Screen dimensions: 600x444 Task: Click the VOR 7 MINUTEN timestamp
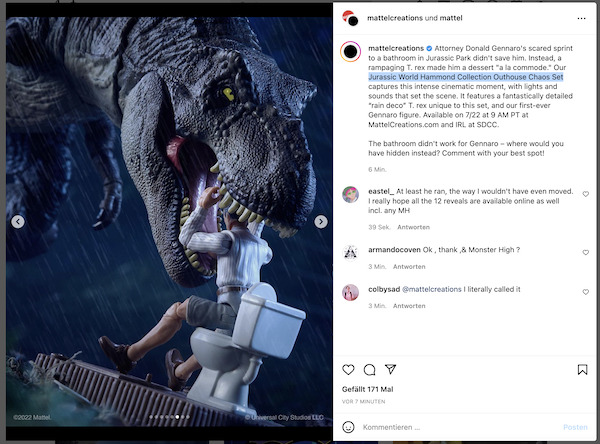pos(364,402)
